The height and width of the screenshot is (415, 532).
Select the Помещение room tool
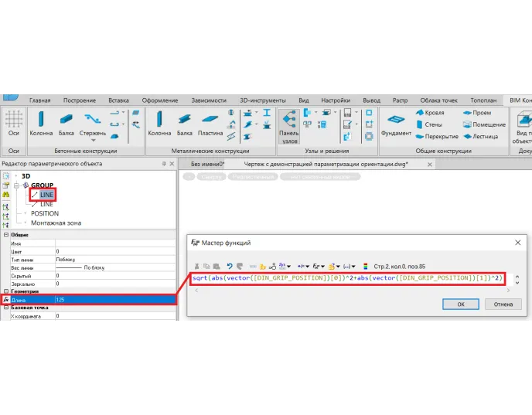[x=484, y=124]
